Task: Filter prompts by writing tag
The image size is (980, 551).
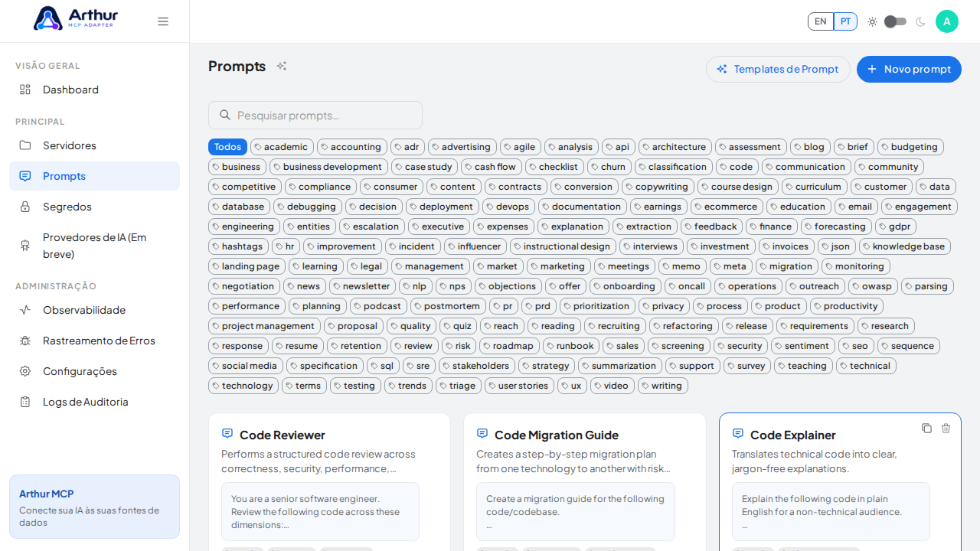Action: click(663, 386)
